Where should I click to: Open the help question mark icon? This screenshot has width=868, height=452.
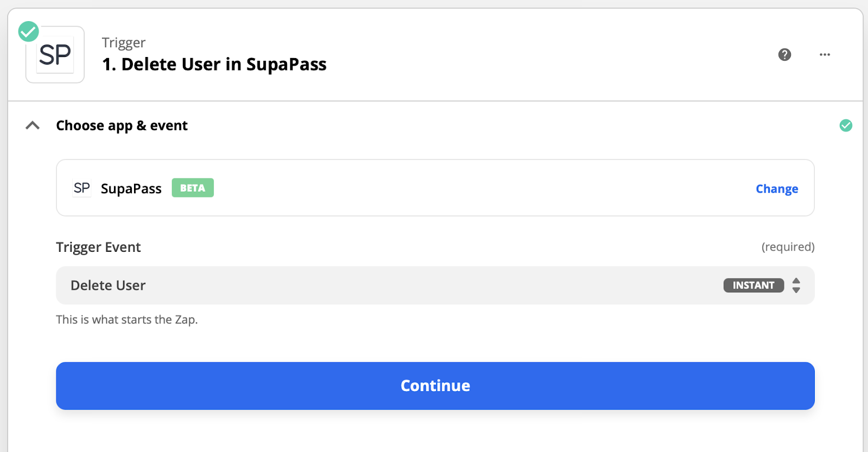coord(784,55)
